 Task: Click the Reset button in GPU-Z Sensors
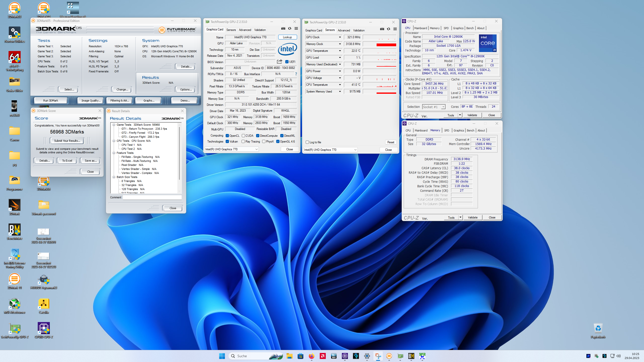(x=391, y=142)
